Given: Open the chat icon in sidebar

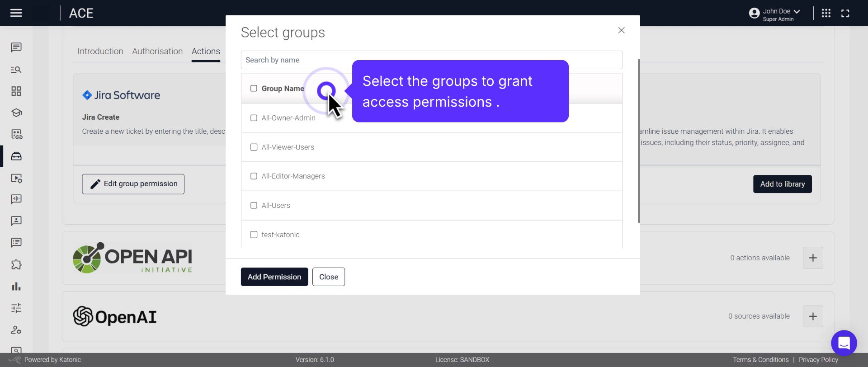Looking at the screenshot, I should pos(16,47).
